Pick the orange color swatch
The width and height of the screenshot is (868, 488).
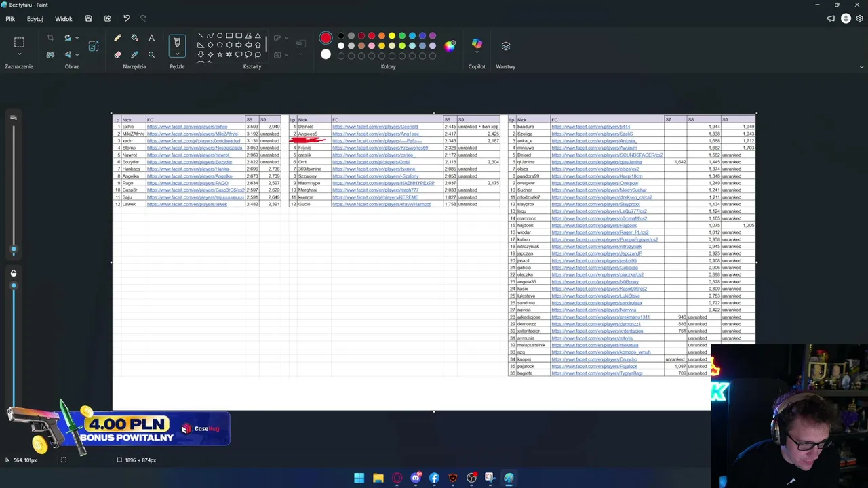click(x=382, y=35)
